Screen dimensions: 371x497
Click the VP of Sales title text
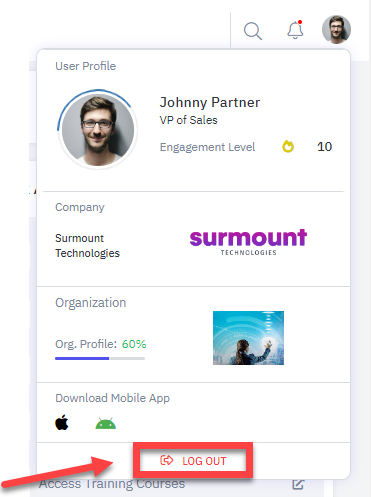[188, 120]
